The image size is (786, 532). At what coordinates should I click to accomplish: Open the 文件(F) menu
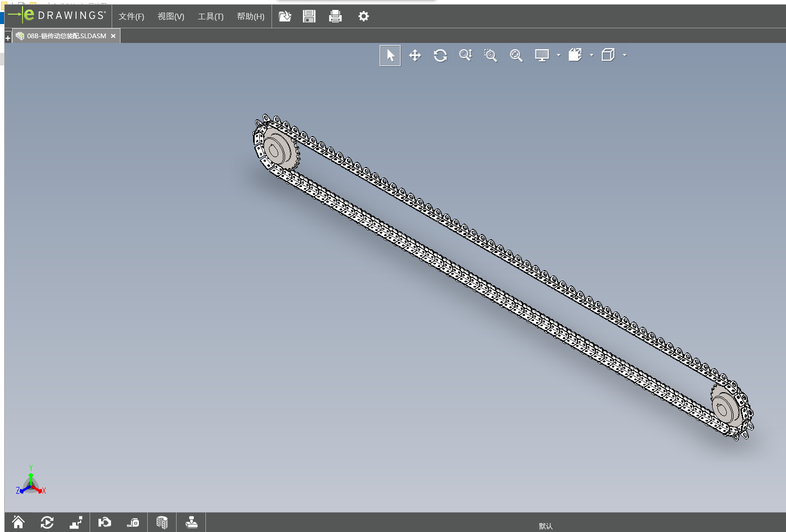point(131,17)
